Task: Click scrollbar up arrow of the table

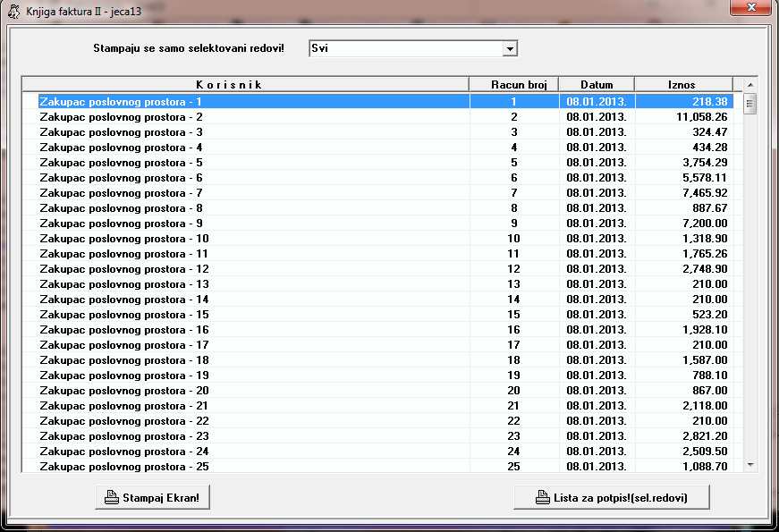Action: tap(750, 85)
